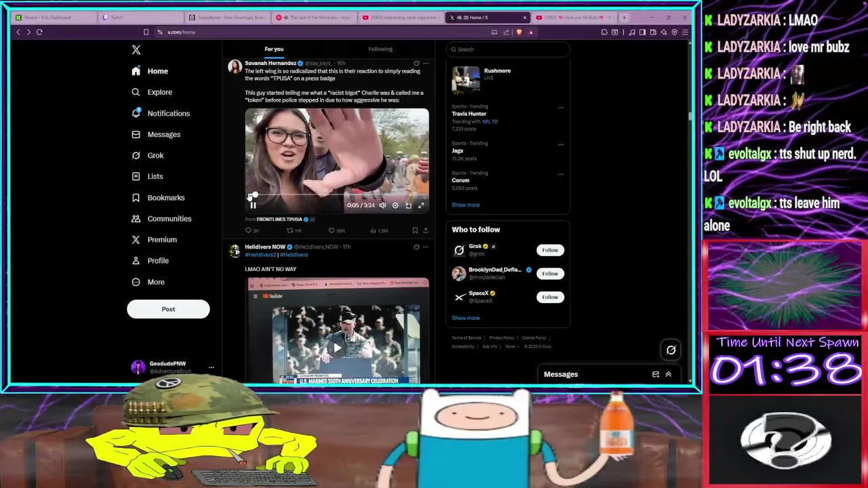The width and height of the screenshot is (868, 488).
Task: Switch to the For you tab
Action: (x=274, y=49)
